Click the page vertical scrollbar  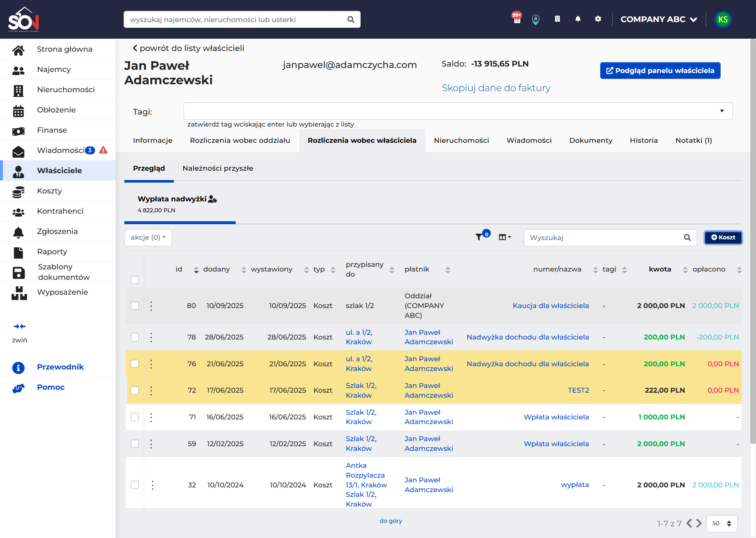(753, 241)
